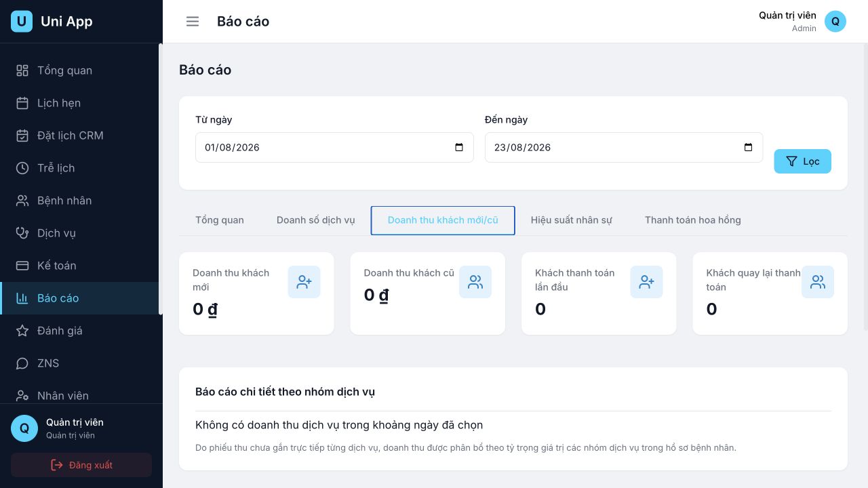The image size is (868, 488).
Task: Click the Bệnh nhân users icon
Action: (x=22, y=201)
